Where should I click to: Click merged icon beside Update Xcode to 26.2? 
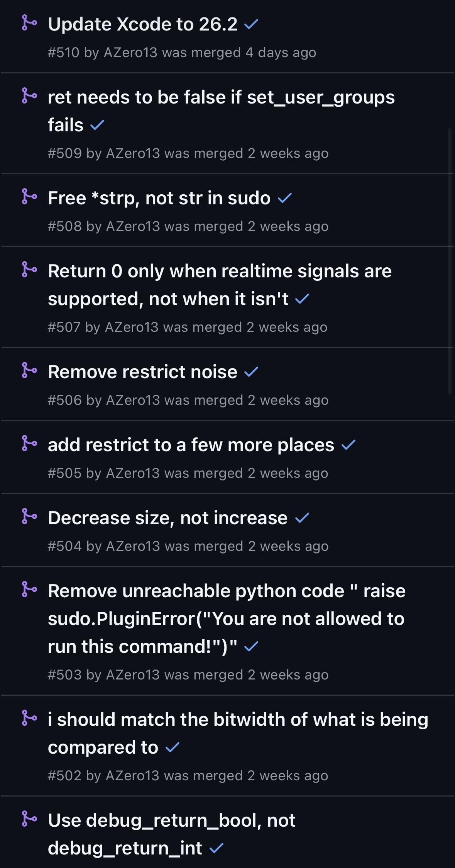(29, 23)
